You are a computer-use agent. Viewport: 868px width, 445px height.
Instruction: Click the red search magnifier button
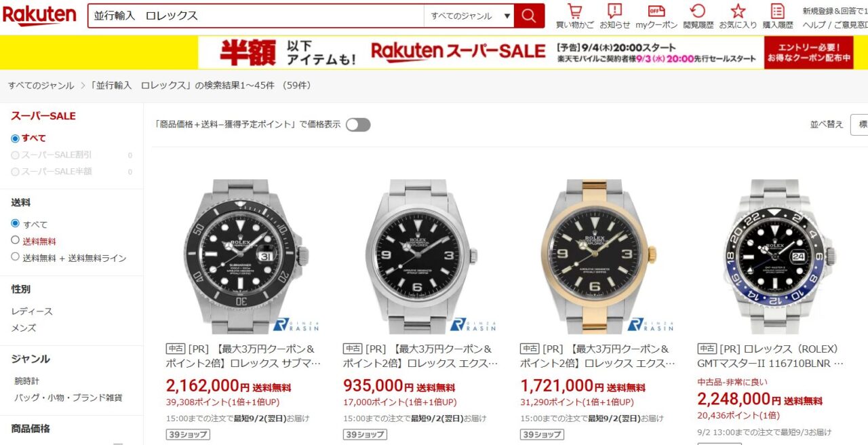click(529, 16)
